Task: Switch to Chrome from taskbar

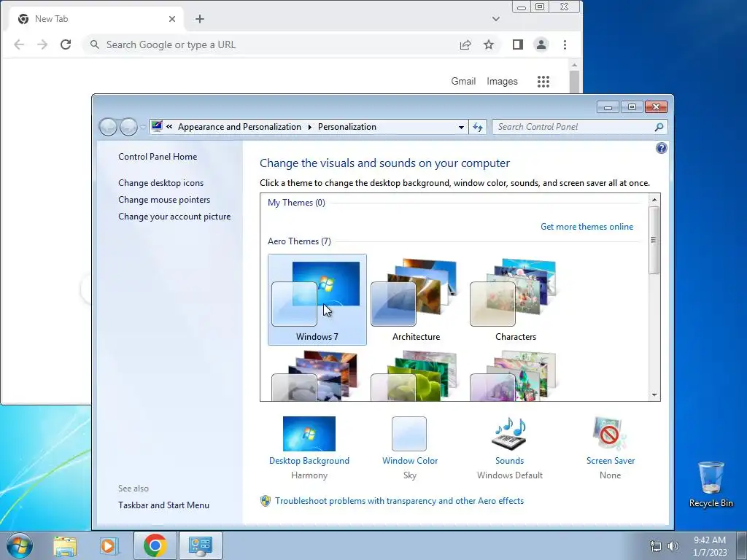Action: pos(155,545)
